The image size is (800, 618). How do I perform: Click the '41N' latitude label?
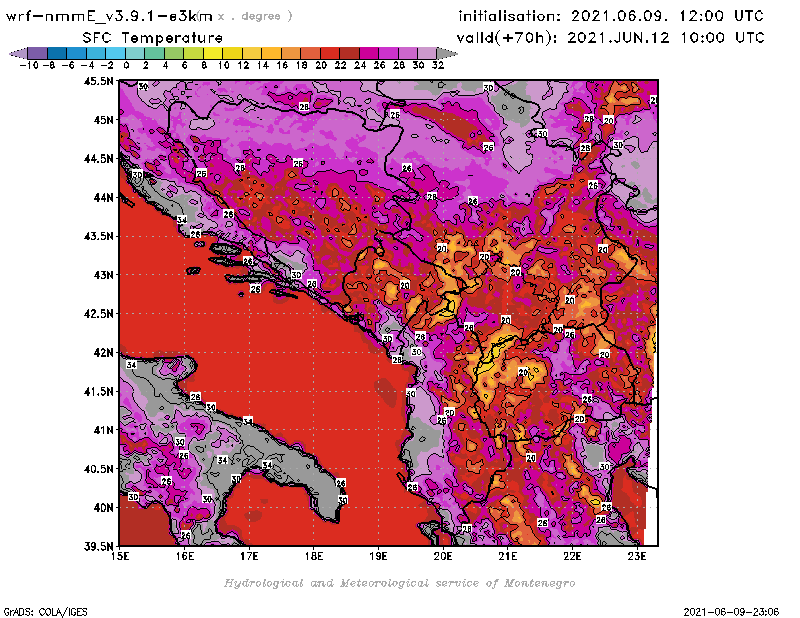pos(103,430)
